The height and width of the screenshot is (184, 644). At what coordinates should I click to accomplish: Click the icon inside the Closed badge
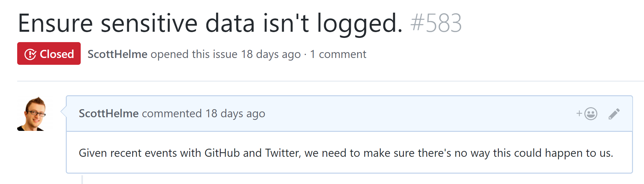tap(30, 54)
